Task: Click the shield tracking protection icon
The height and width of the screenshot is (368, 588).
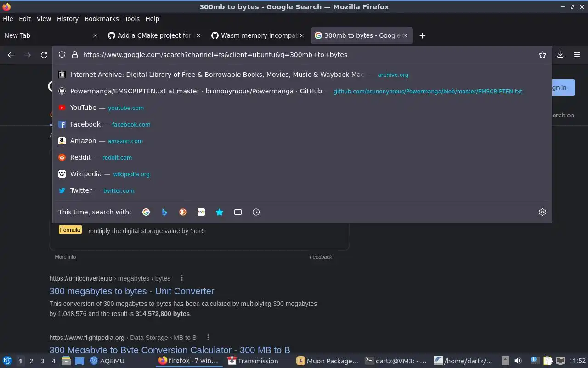Action: (62, 55)
